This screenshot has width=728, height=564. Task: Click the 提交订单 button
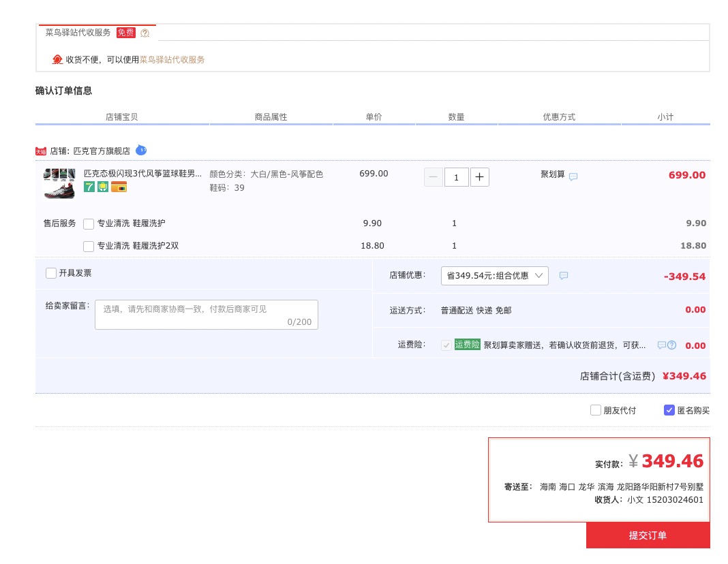(648, 535)
